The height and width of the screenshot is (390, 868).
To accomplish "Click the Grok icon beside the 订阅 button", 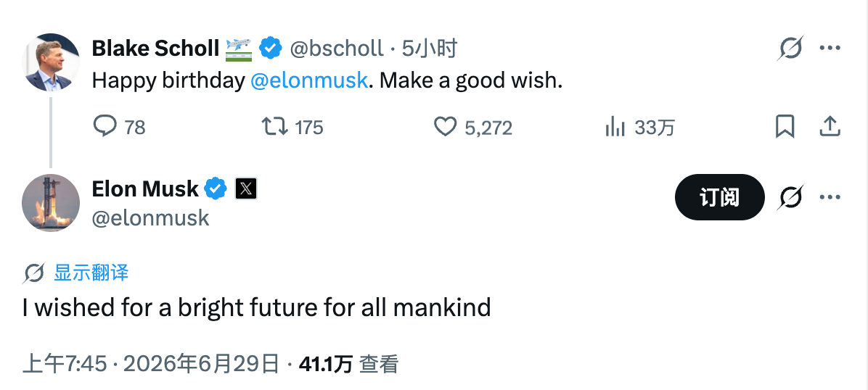I will (x=790, y=197).
